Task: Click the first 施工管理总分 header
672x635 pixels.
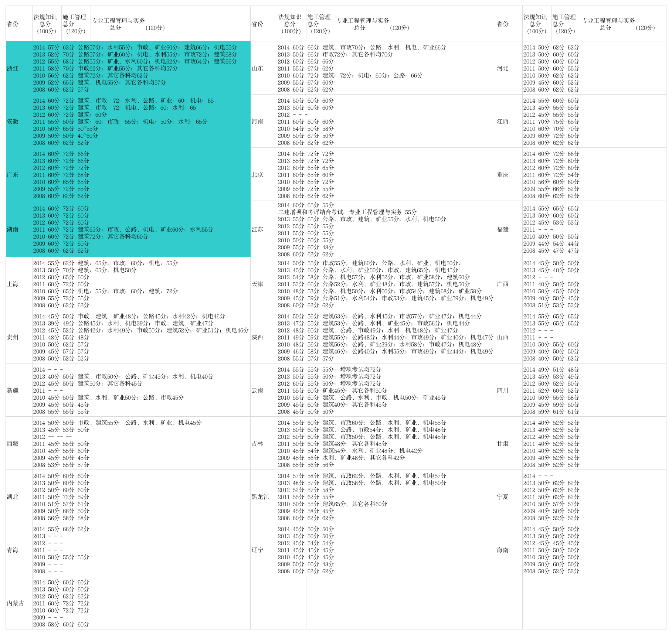Action: [76, 24]
